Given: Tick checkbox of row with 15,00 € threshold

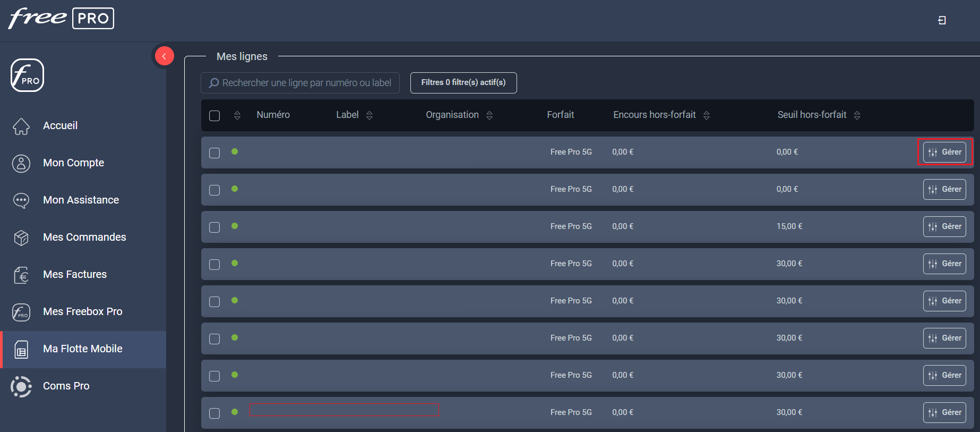Looking at the screenshot, I should tap(214, 227).
